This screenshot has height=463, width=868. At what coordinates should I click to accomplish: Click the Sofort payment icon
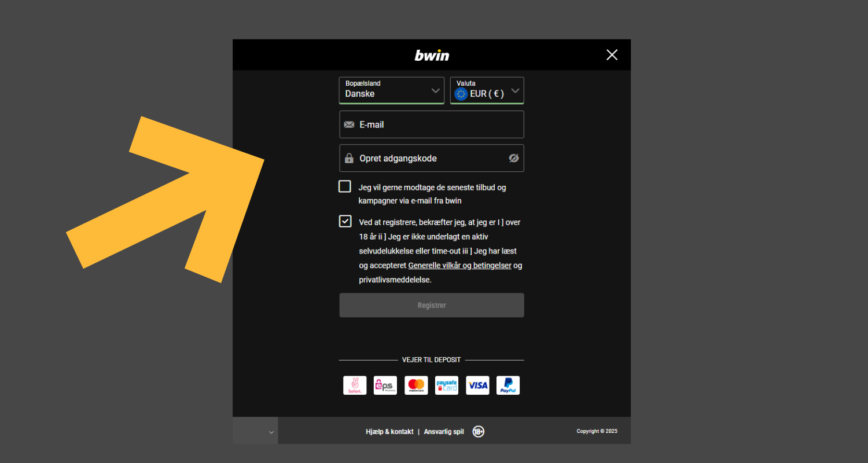[355, 385]
